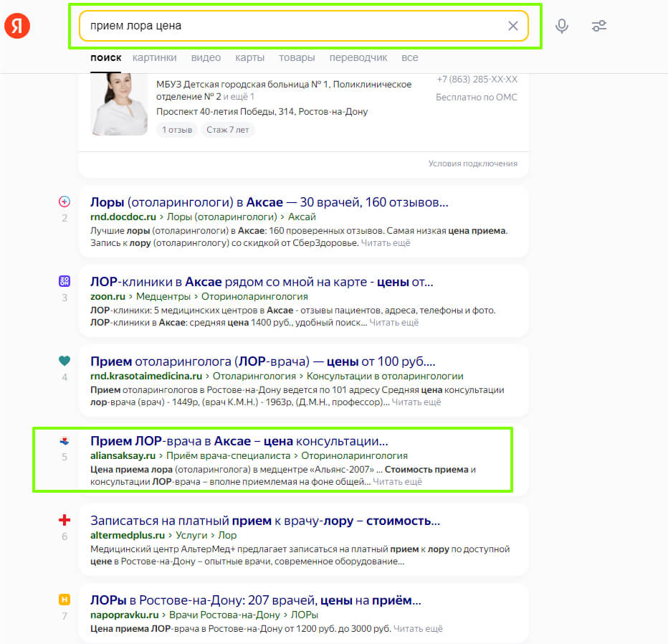The width and height of the screenshot is (668, 644).
Task: Click inside the search input field
Action: tap(294, 26)
